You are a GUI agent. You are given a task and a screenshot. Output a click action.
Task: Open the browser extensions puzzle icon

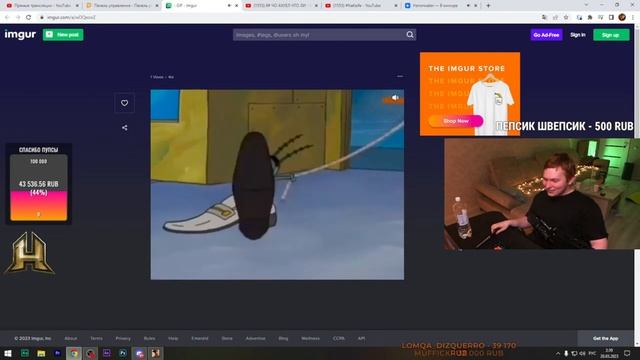pyautogui.click(x=590, y=18)
